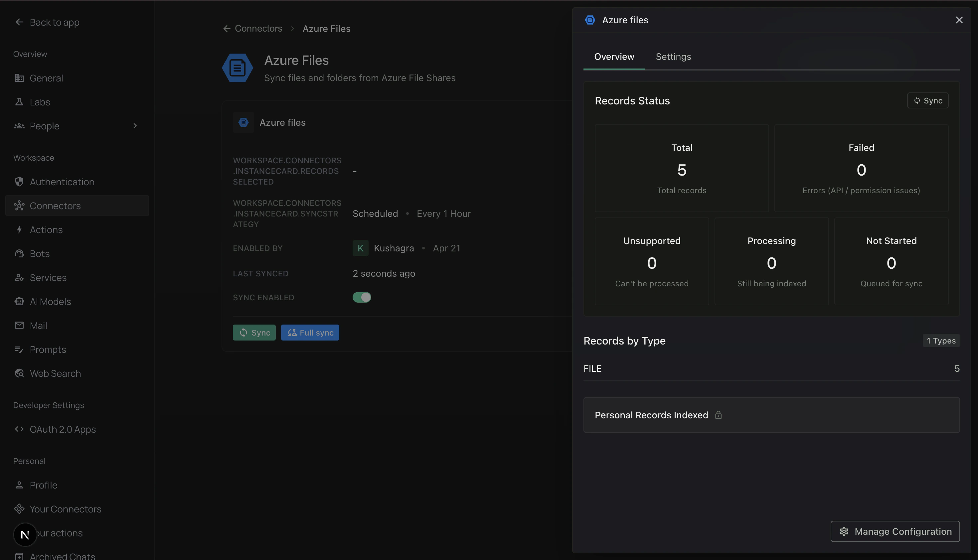
Task: Click the People group icon
Action: coord(19,126)
